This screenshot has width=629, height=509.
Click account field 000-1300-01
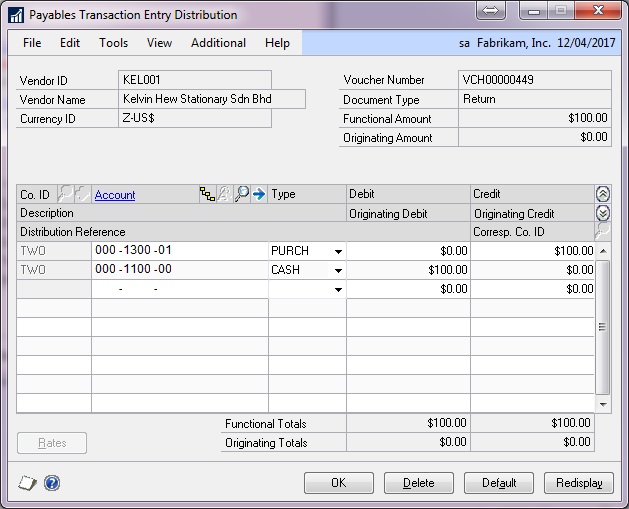coord(180,251)
